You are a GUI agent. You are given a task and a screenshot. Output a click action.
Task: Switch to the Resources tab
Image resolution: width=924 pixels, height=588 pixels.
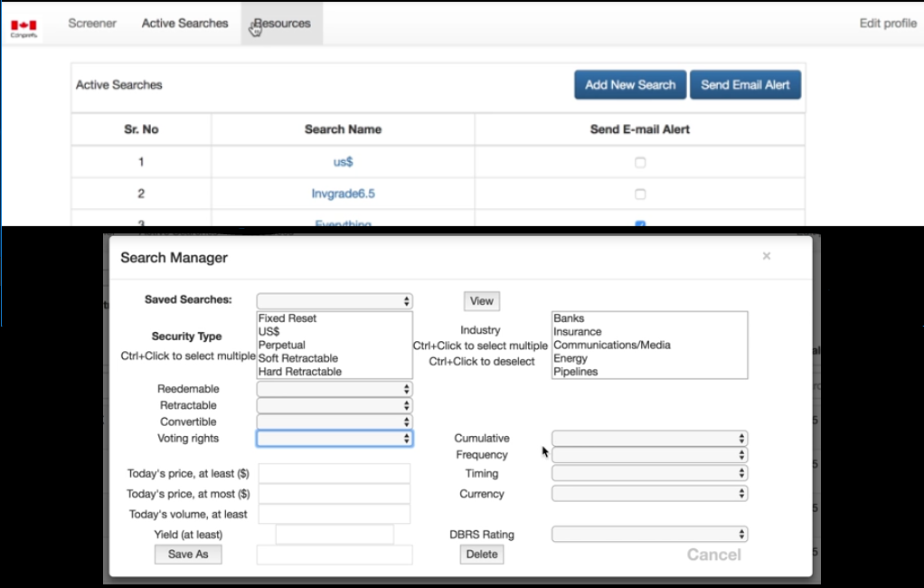tap(282, 24)
